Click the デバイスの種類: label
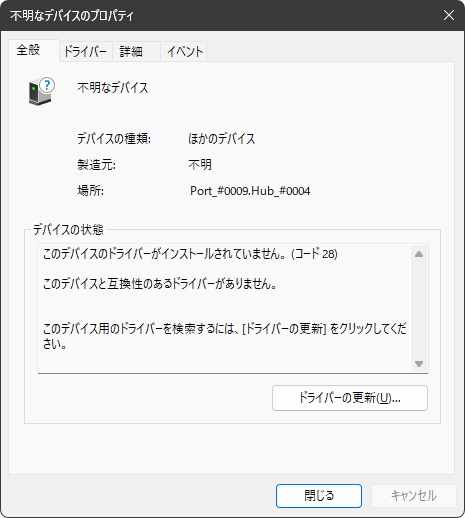The height and width of the screenshot is (518, 465). pyautogui.click(x=114, y=139)
